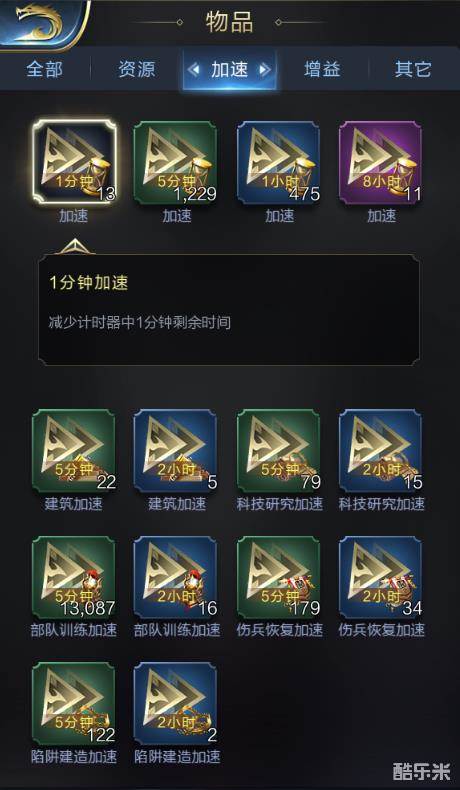
Task: Choose the 2小时 建筑加速 item
Action: pyautogui.click(x=175, y=450)
